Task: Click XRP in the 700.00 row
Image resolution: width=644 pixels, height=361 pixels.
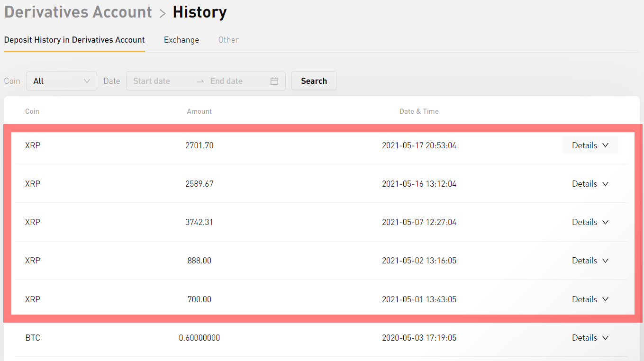Action: [x=33, y=299]
